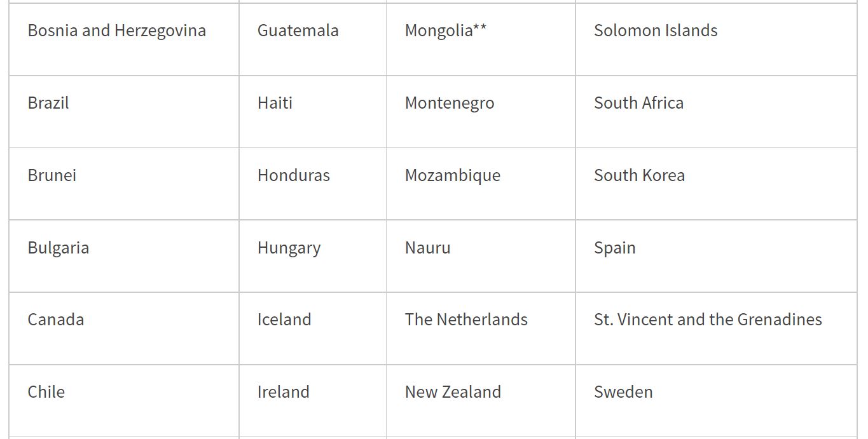Select the Haiti cell
Viewport: 868px width, 439px height.
pos(275,103)
